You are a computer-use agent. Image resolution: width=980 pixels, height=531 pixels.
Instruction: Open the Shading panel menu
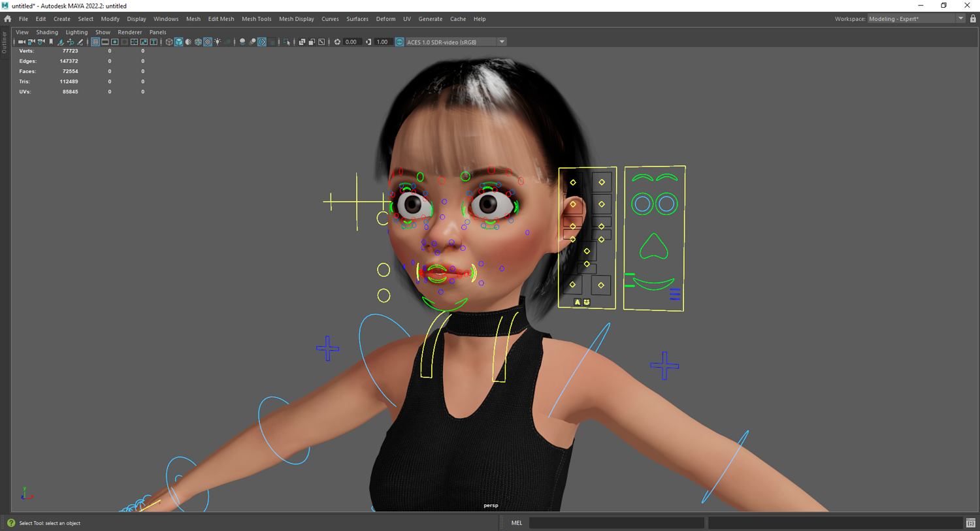47,32
